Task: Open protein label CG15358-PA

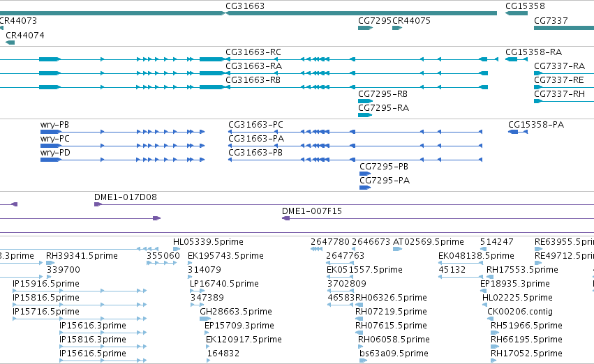Action: [535, 125]
